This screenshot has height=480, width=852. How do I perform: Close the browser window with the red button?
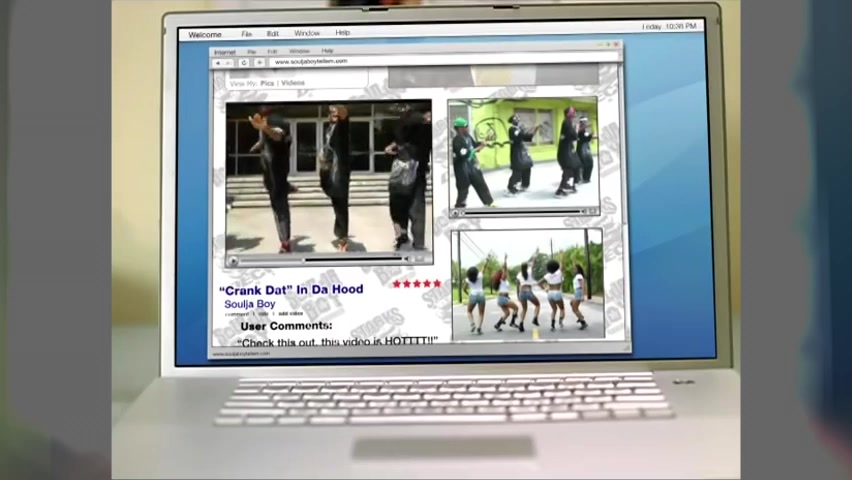[x=616, y=45]
